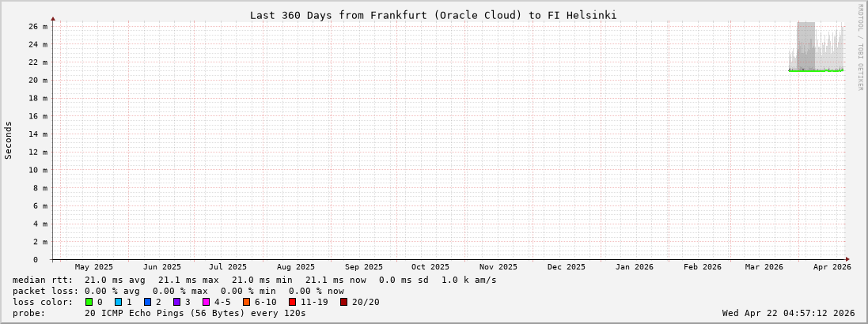Click the May 2025 x-axis label
868x324 pixels.
coord(94,267)
